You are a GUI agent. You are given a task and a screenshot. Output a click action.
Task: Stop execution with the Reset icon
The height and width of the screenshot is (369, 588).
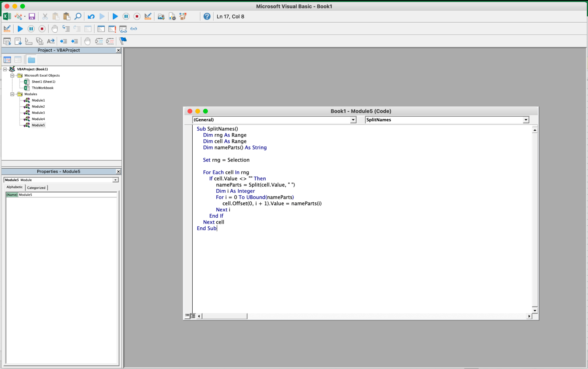[x=137, y=16]
